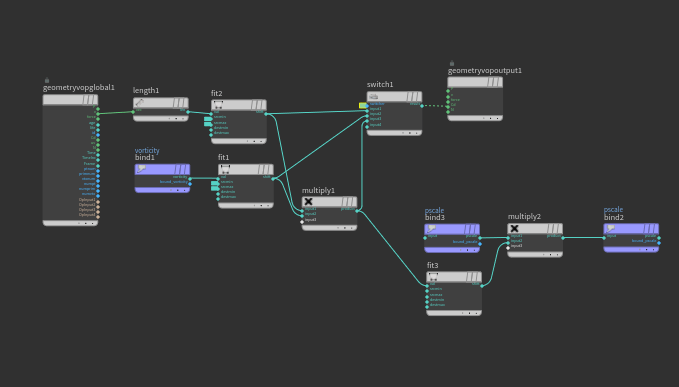
Task: Click the fit range icon on fit1 node
Action: [x=225, y=169]
